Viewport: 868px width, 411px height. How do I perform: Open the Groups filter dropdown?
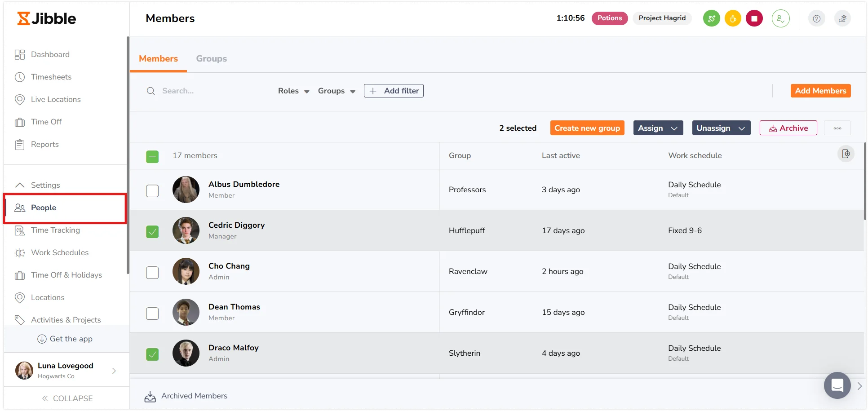click(337, 91)
